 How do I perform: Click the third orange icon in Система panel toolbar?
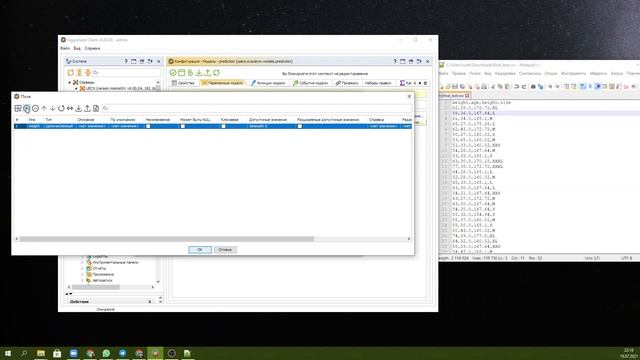88,73
